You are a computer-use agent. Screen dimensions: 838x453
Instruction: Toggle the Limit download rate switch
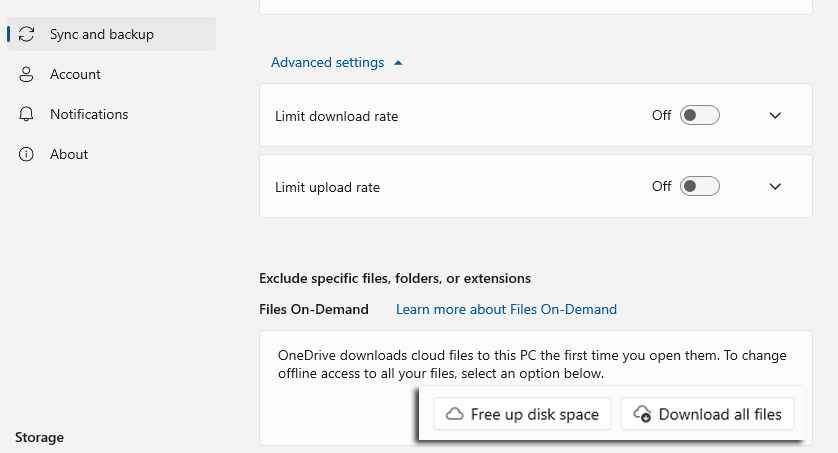pyautogui.click(x=699, y=115)
